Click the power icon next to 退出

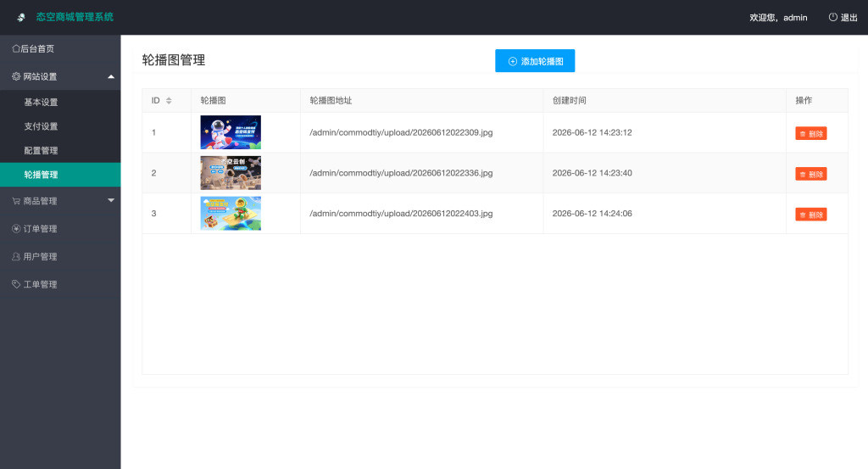click(832, 17)
